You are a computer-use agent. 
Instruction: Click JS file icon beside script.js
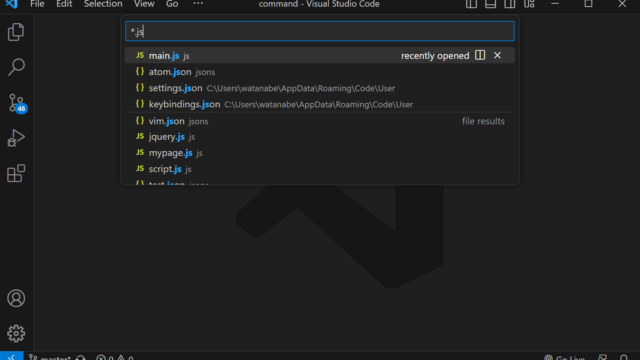(140, 168)
